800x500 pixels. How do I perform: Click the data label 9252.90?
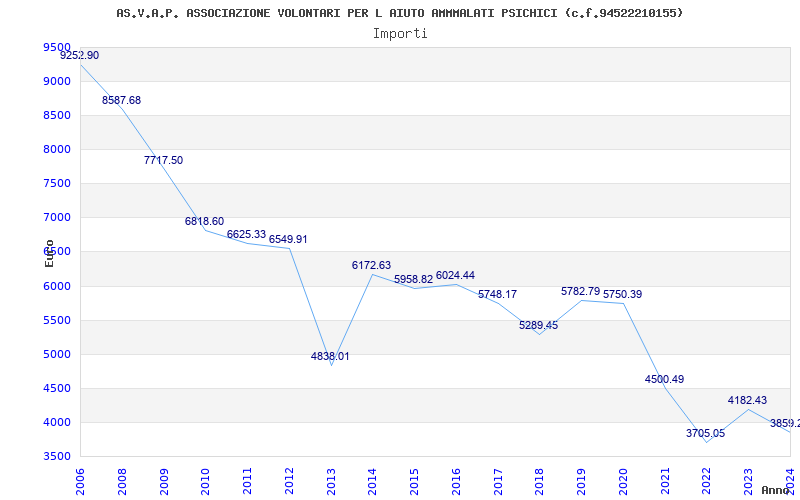(80, 55)
